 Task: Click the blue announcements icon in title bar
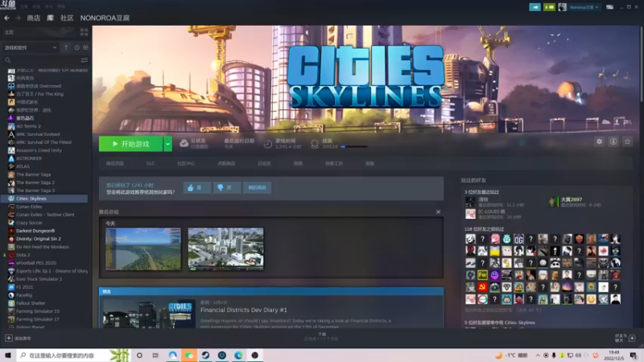coord(535,7)
